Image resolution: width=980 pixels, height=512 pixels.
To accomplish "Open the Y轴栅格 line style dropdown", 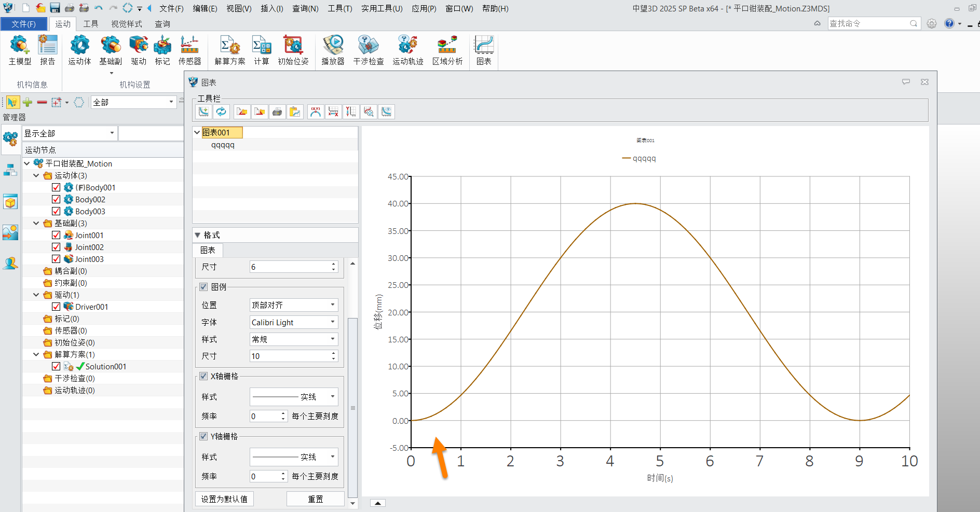I will point(294,457).
